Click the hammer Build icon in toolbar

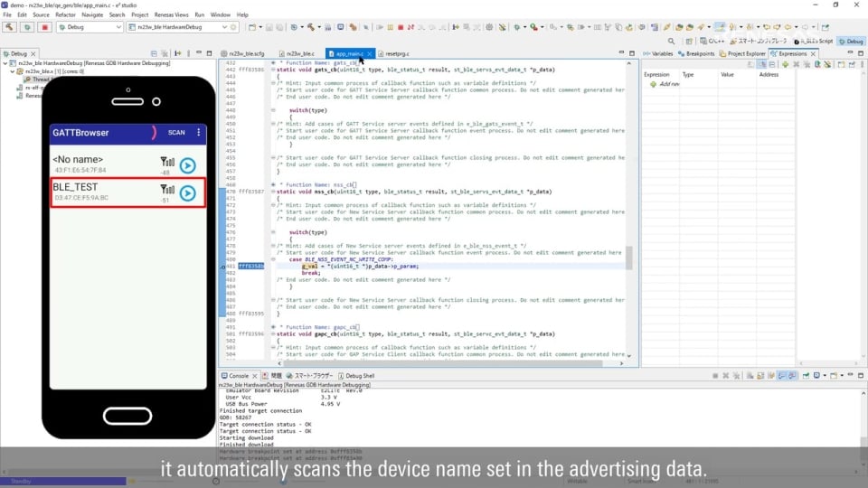tap(9, 27)
